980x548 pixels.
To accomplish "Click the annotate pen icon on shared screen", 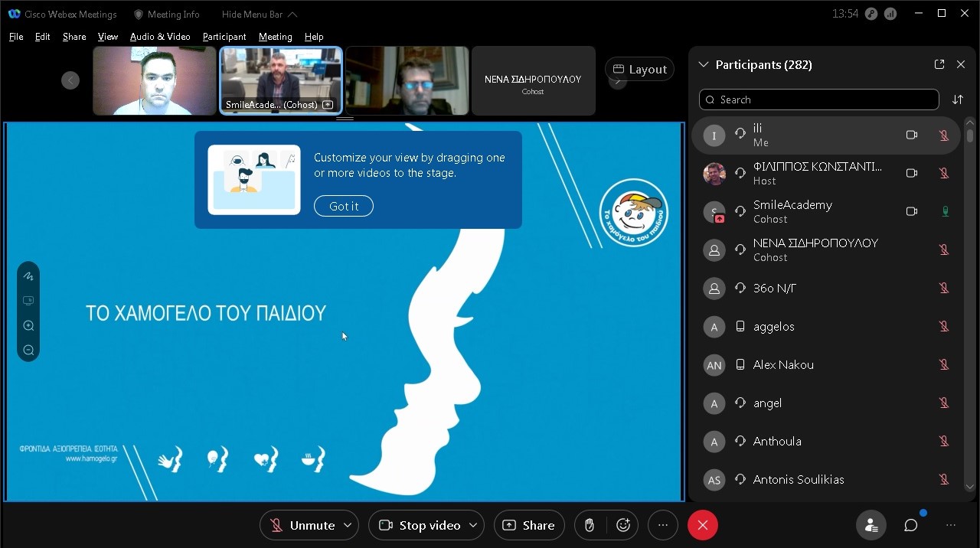I will point(28,276).
